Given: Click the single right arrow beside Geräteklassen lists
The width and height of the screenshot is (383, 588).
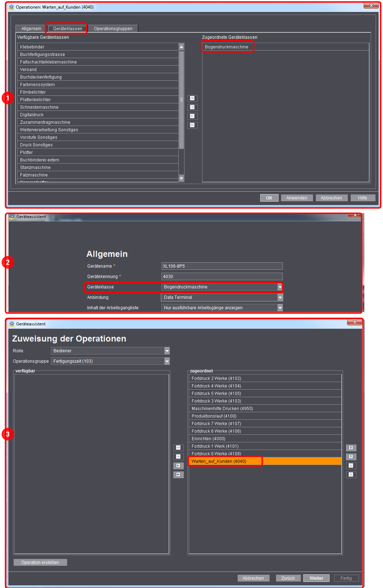Looking at the screenshot, I should tap(192, 107).
